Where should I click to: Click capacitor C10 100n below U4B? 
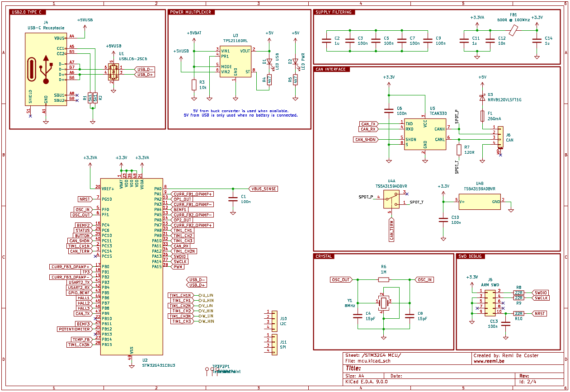click(x=443, y=220)
